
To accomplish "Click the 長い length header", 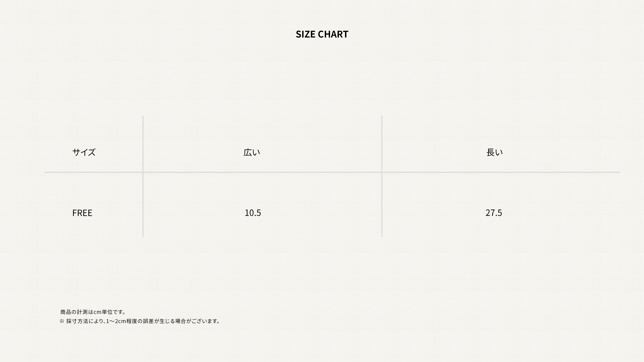I will click(x=494, y=152).
